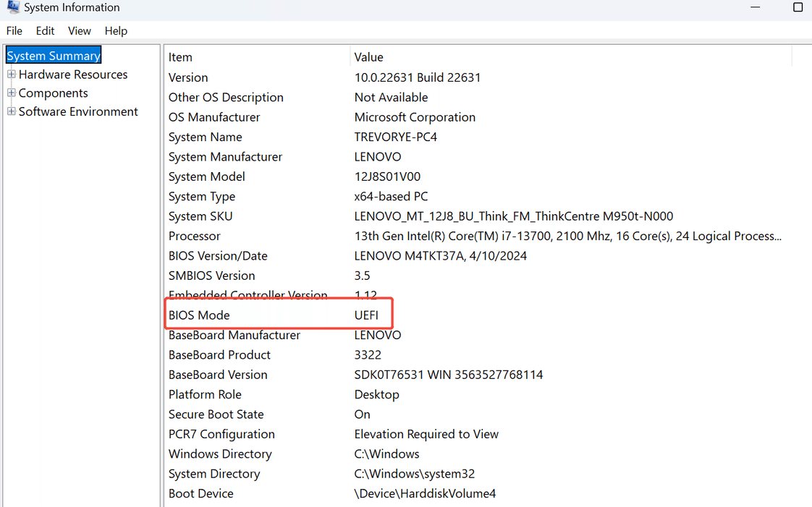Maximize the System Information window
The image size is (812, 507).
pyautogui.click(x=798, y=7)
